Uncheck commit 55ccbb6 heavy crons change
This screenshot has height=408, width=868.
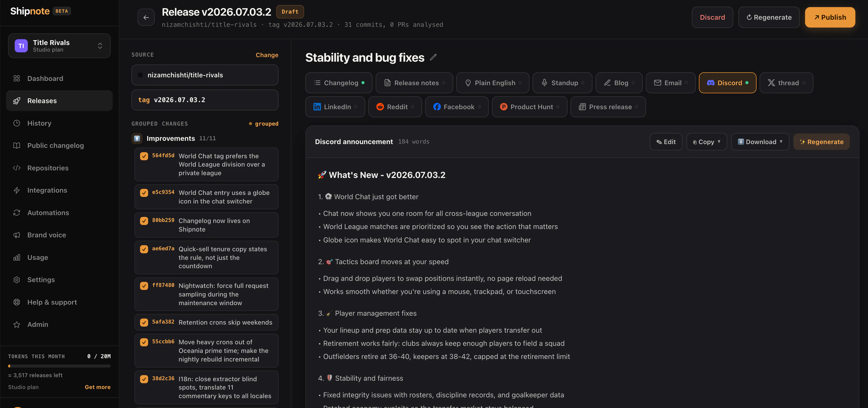144,342
